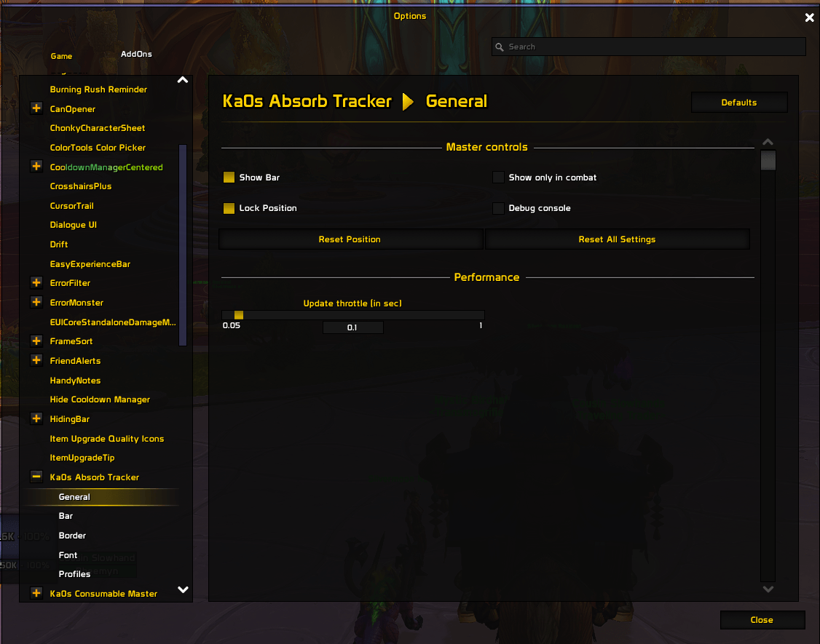The width and height of the screenshot is (820, 644).
Task: Select EUICoreStandaloneDamageM... addon
Action: point(113,322)
